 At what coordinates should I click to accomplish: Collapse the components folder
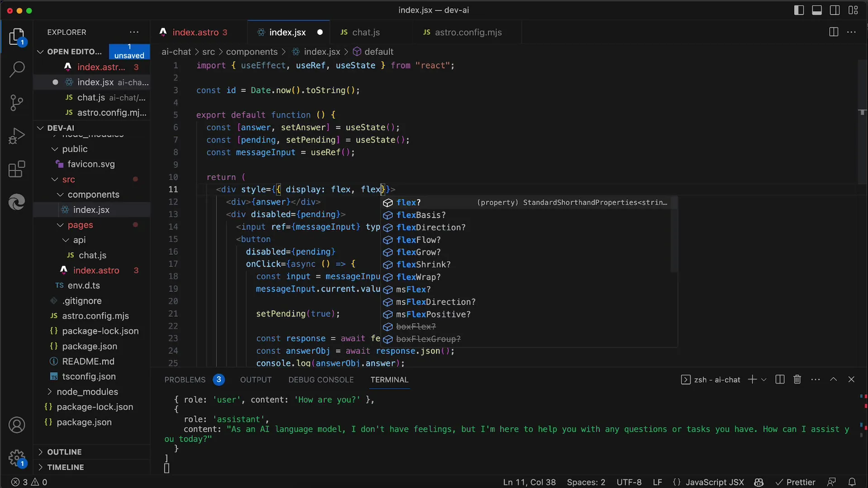coord(60,195)
